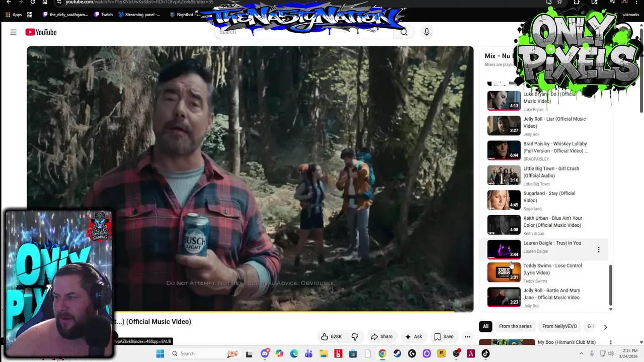Image resolution: width=644 pixels, height=362 pixels.
Task: Start voice search with the microphone
Action: (427, 32)
